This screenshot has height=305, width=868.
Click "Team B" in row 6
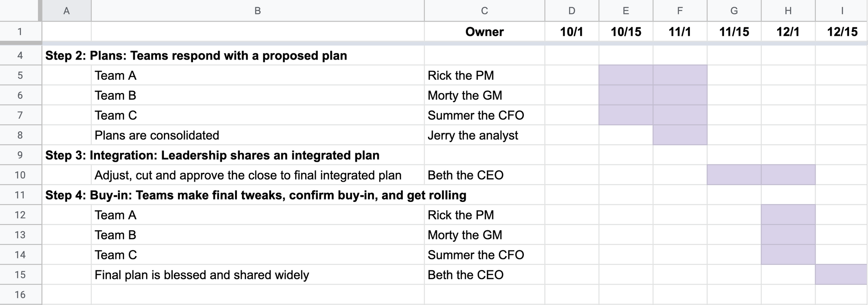116,95
